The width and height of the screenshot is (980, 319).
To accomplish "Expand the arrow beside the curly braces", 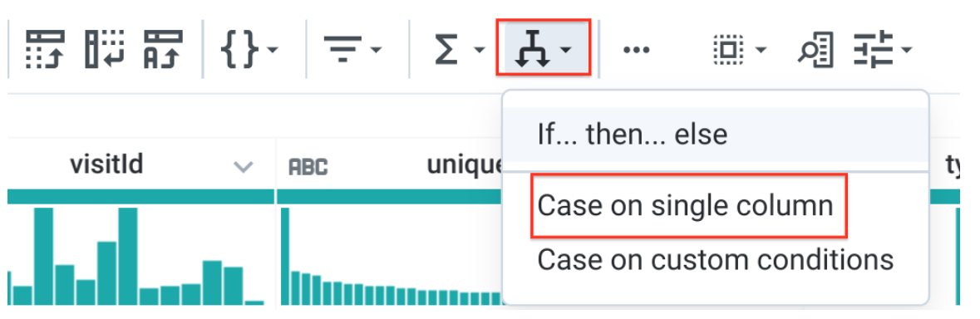I will tap(273, 50).
